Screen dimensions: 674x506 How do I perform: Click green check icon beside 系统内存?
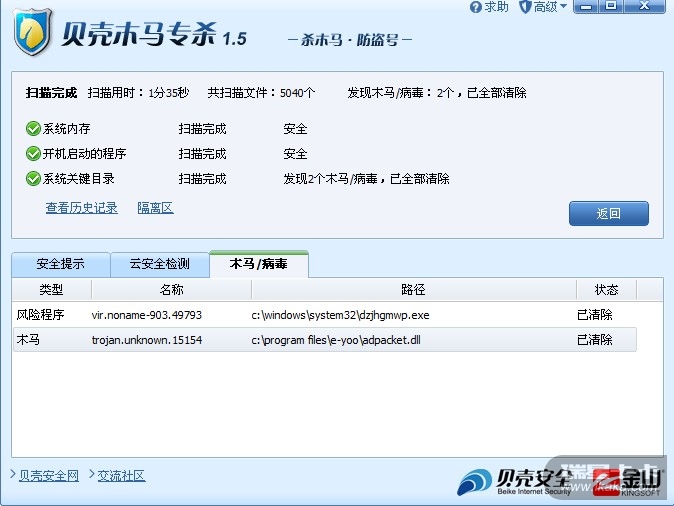pos(33,129)
